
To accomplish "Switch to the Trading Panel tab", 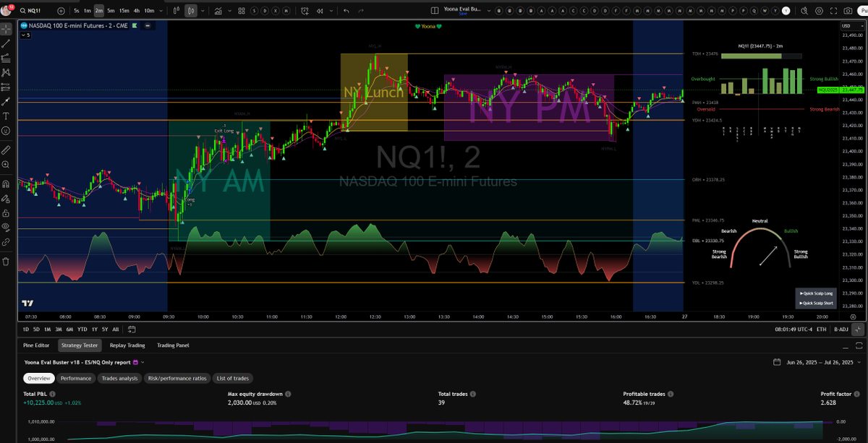I will tap(173, 345).
